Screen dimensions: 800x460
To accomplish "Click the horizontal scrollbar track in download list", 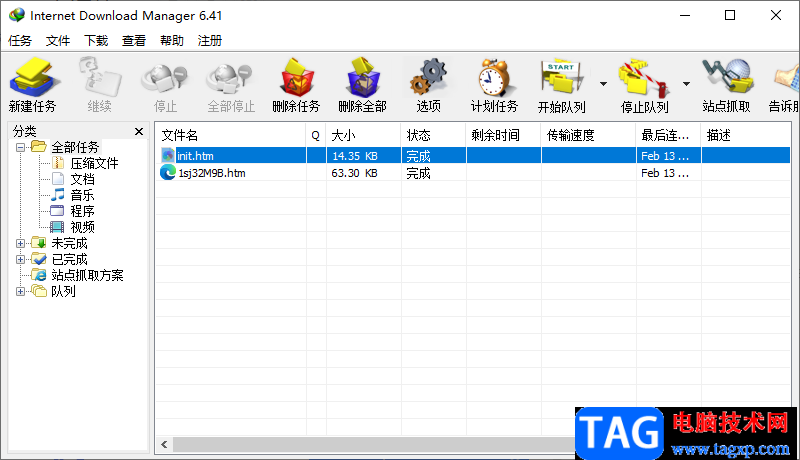I will (373, 445).
